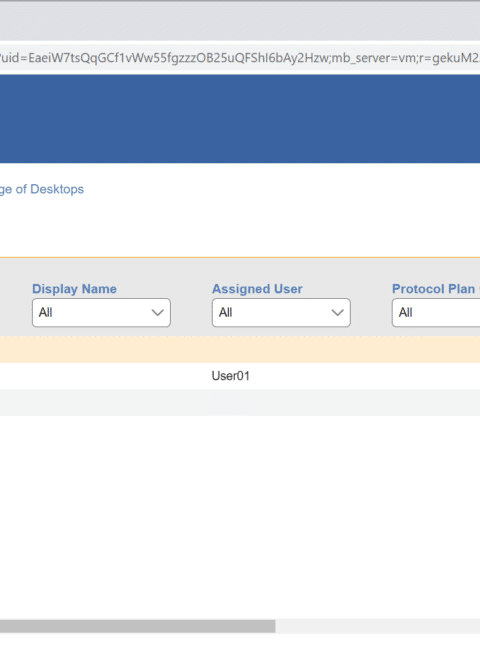
Task: Focus the browser address bar URL
Action: (x=240, y=58)
